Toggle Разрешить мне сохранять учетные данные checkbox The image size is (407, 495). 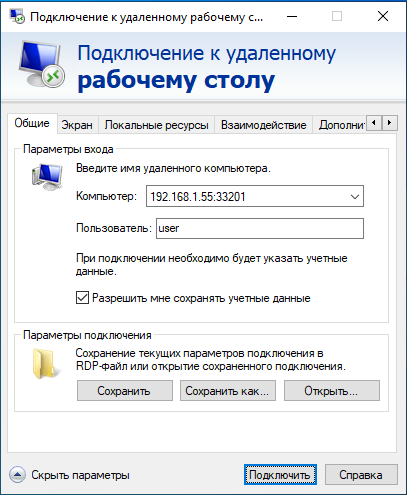tap(82, 298)
